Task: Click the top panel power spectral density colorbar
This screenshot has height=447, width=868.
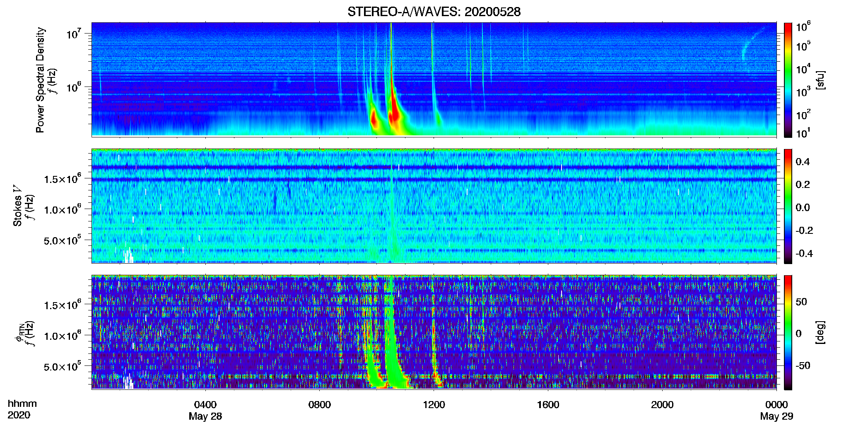Action: coord(788,80)
